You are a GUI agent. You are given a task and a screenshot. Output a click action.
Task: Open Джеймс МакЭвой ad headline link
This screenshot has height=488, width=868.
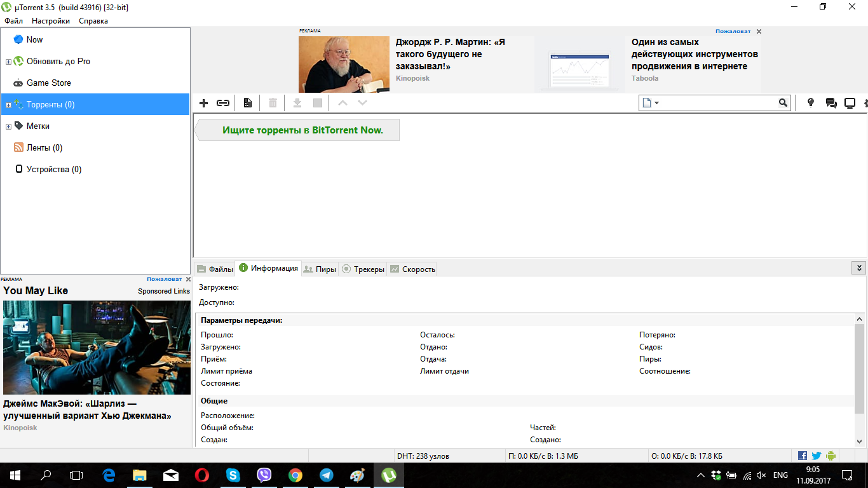(x=87, y=410)
